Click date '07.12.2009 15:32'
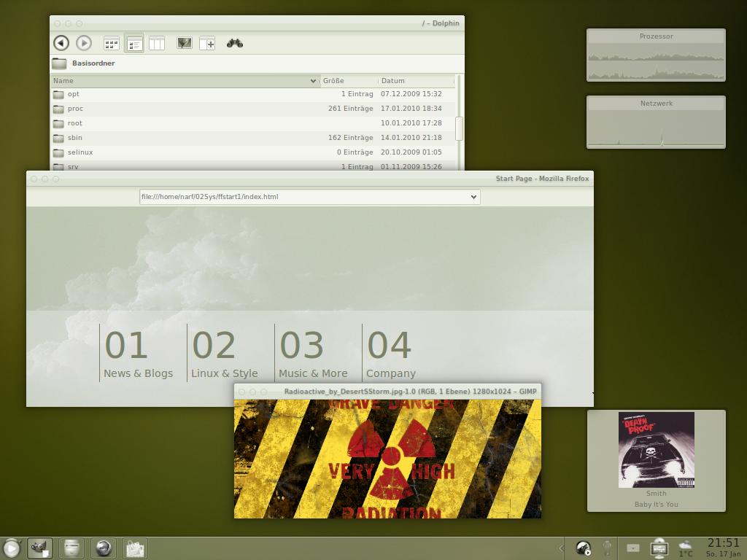The height and width of the screenshot is (560, 747). (411, 94)
